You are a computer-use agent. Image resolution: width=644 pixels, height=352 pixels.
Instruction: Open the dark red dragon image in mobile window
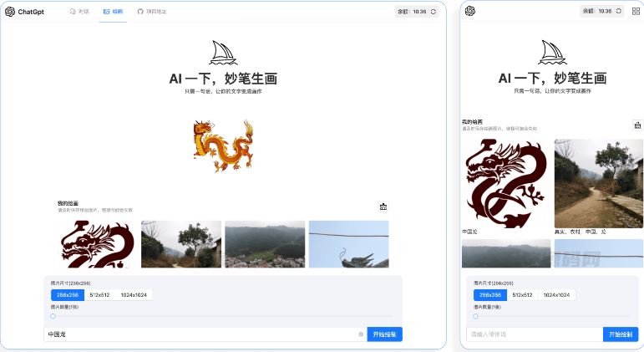[x=506, y=183]
